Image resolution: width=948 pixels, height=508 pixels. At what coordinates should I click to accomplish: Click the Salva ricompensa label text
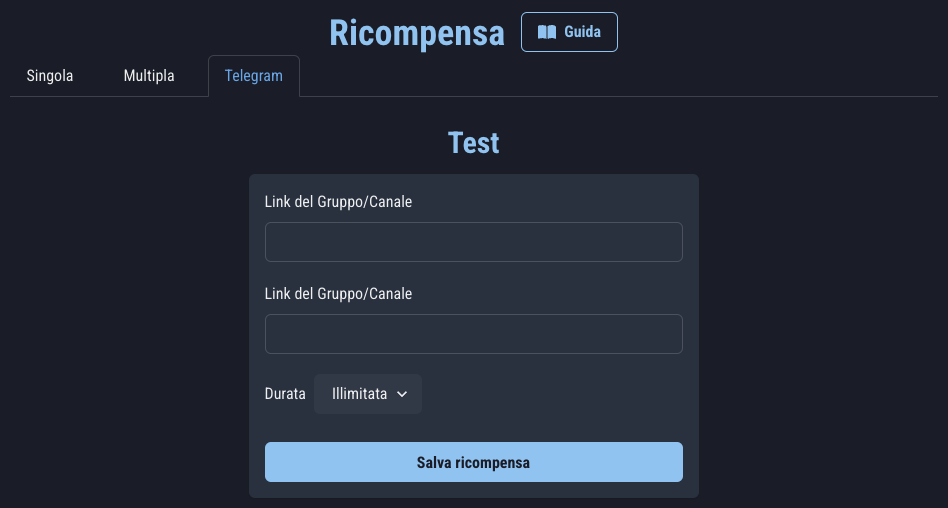pyautogui.click(x=473, y=463)
